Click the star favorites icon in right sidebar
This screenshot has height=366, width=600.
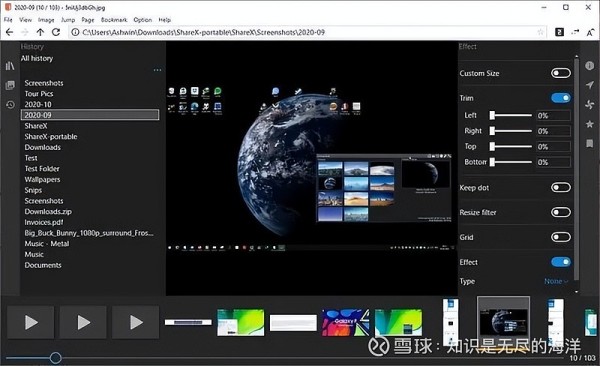590,124
